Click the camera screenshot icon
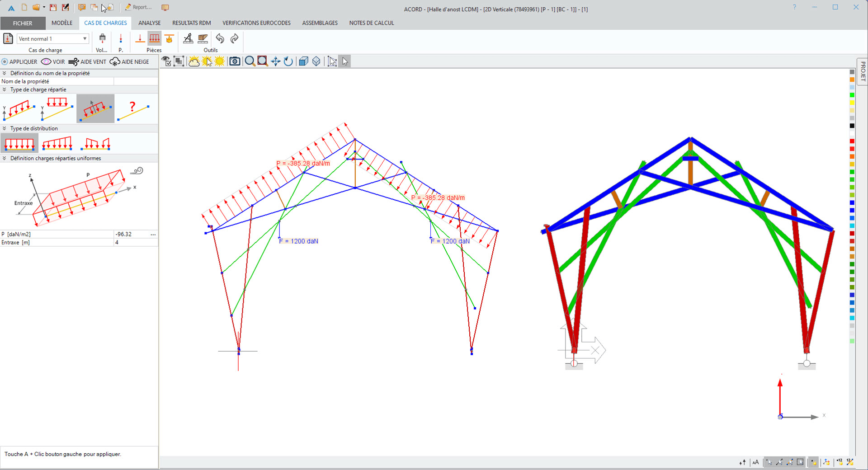The width and height of the screenshot is (868, 470). click(x=235, y=61)
